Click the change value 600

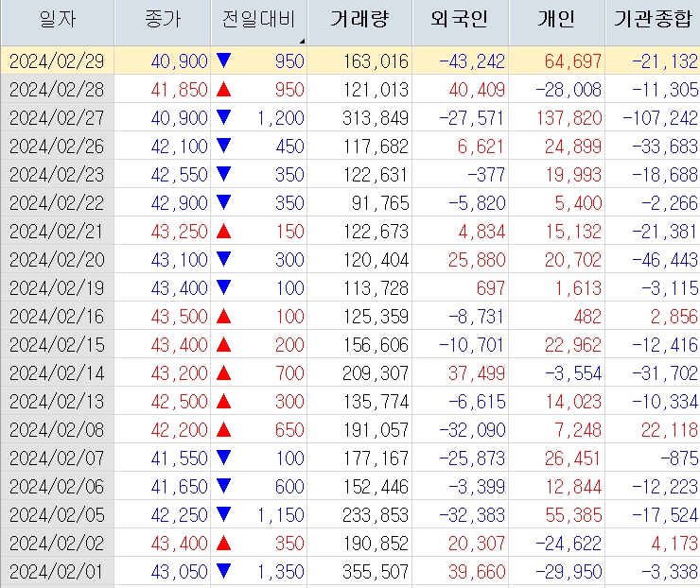point(289,487)
